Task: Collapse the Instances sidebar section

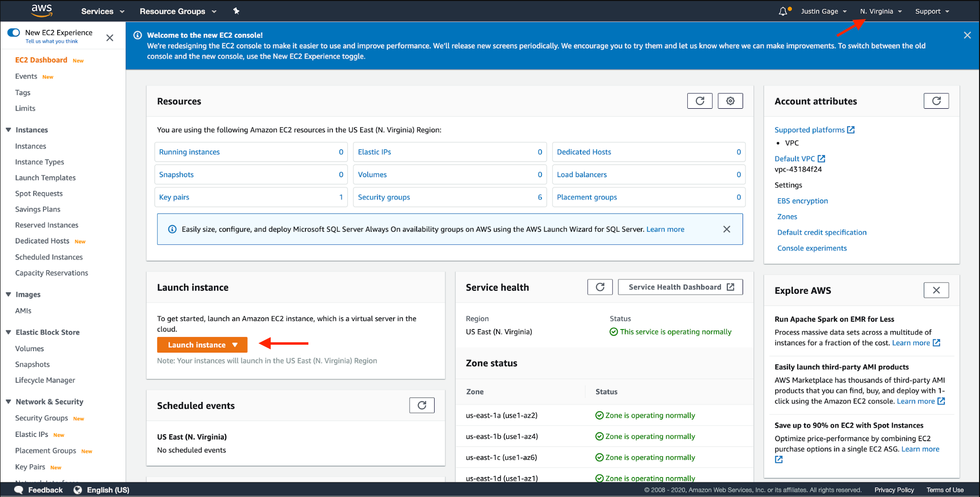Action: [x=8, y=130]
